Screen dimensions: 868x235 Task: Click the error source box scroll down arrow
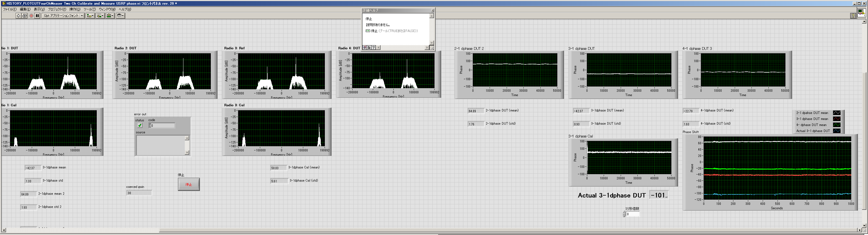[x=187, y=153]
